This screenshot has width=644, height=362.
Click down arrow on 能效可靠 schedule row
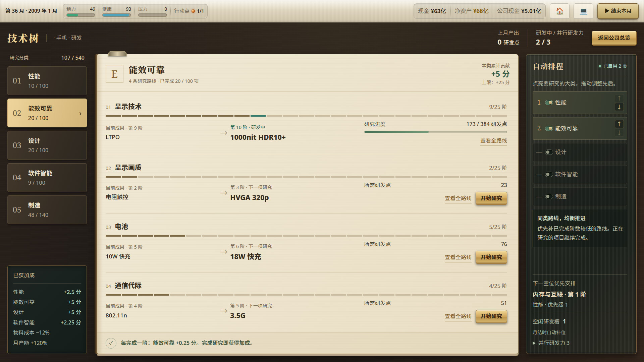tap(619, 133)
